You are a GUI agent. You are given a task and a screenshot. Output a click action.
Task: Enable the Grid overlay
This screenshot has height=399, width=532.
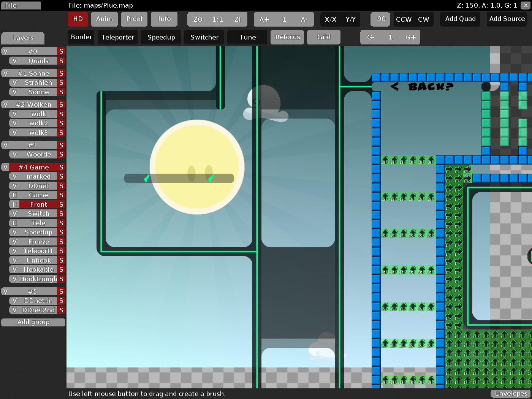[x=323, y=37]
